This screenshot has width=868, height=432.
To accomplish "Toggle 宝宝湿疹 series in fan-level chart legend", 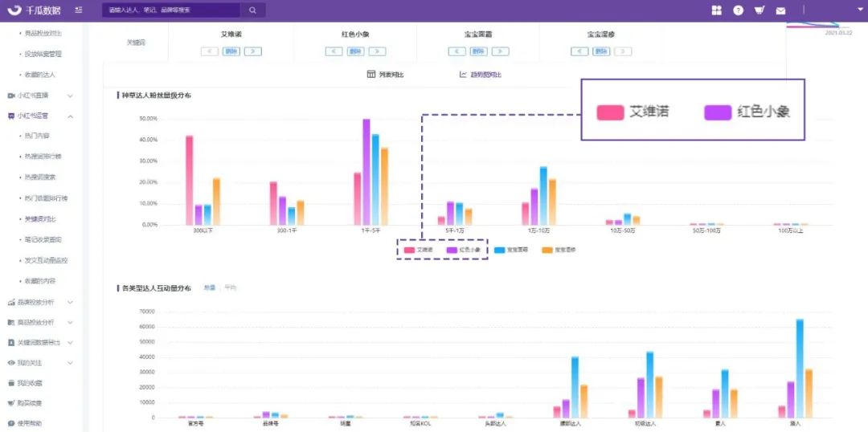I will pyautogui.click(x=559, y=250).
